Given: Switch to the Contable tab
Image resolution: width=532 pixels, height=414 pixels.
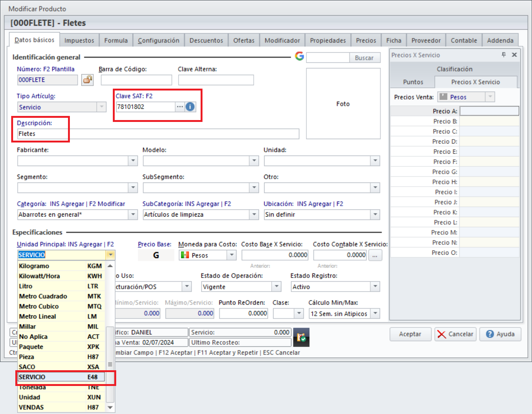Looking at the screenshot, I should pyautogui.click(x=464, y=40).
